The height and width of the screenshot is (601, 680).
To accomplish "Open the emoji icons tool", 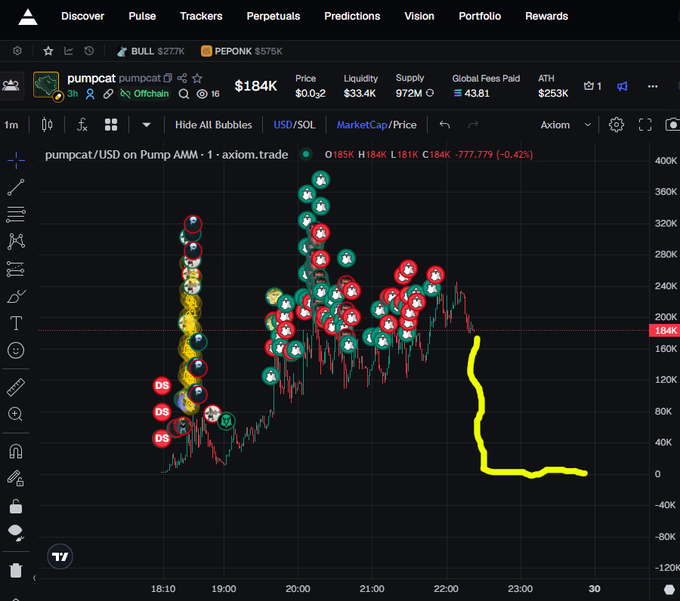I will click(16, 350).
